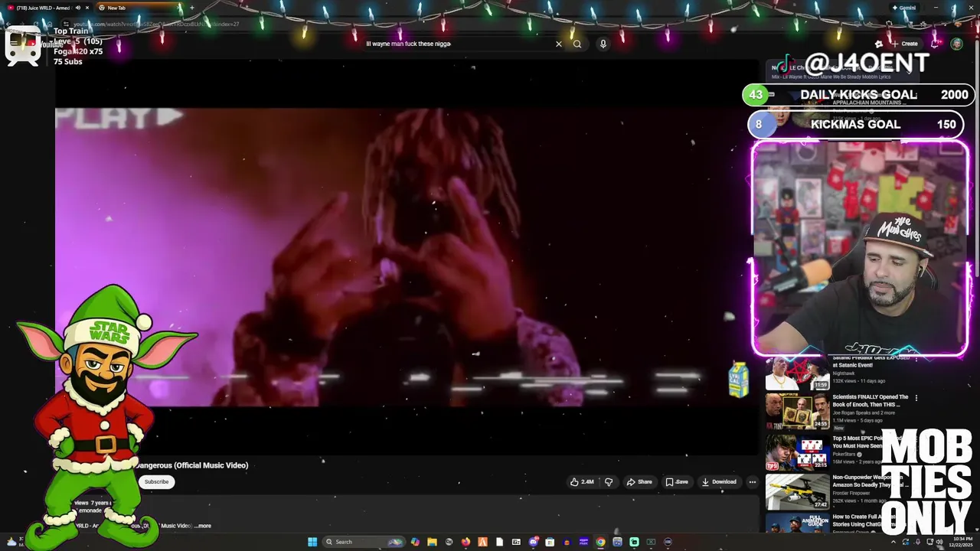Start voice search with the microphone icon
This screenshot has height=551, width=980.
(603, 44)
